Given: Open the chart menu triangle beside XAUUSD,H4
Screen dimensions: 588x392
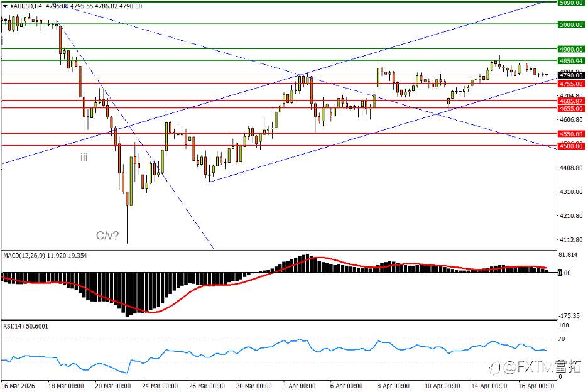Looking at the screenshot, I should click(x=5, y=6).
